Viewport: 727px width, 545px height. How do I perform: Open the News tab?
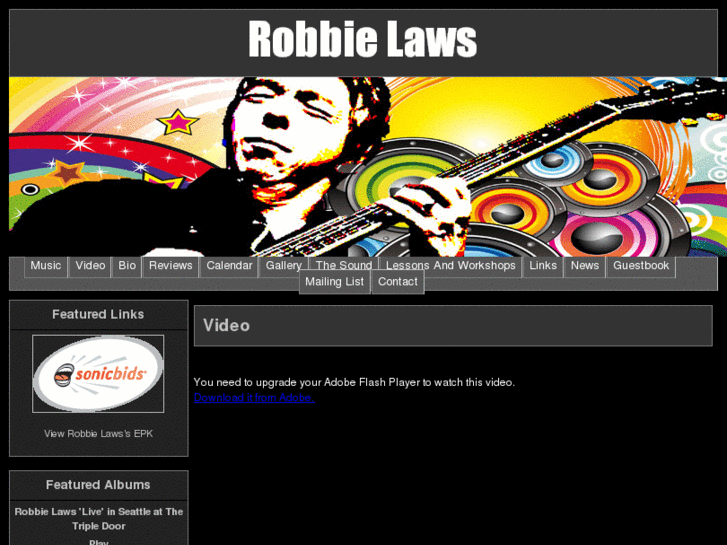coord(585,266)
